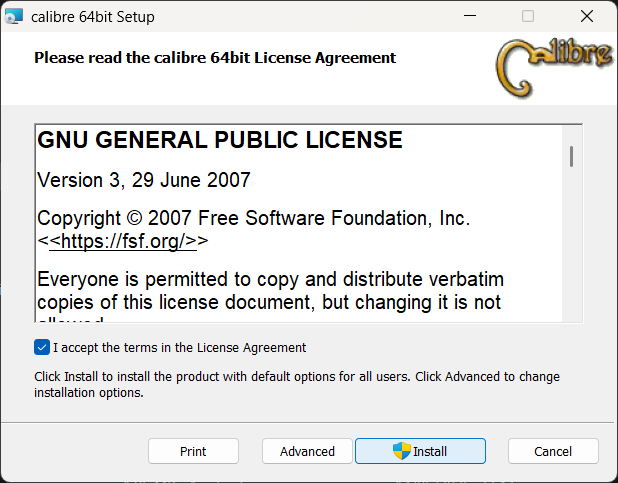Click the installer icon in the title bar

[x=14, y=17]
